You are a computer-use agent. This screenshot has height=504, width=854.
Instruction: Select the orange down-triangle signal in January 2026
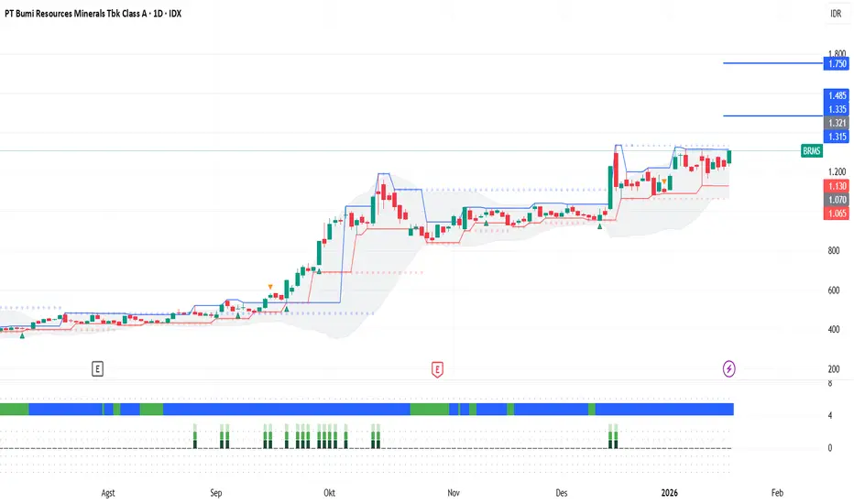(664, 181)
